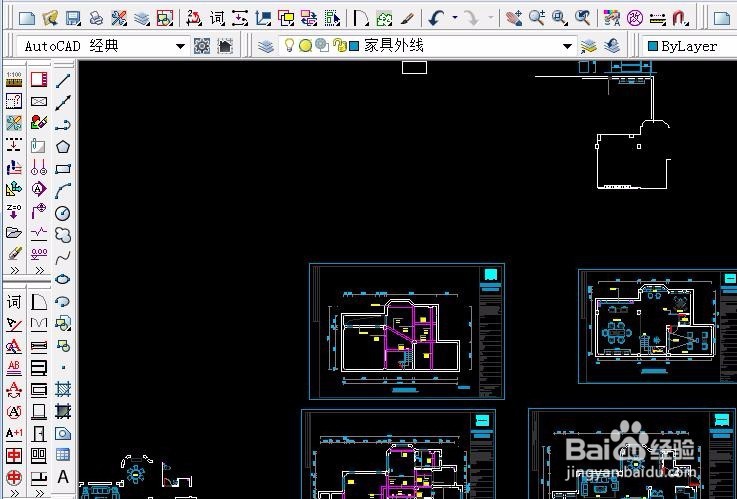737x499 pixels.
Task: Click the Z=0 flatten arrow icon
Action: click(x=14, y=211)
